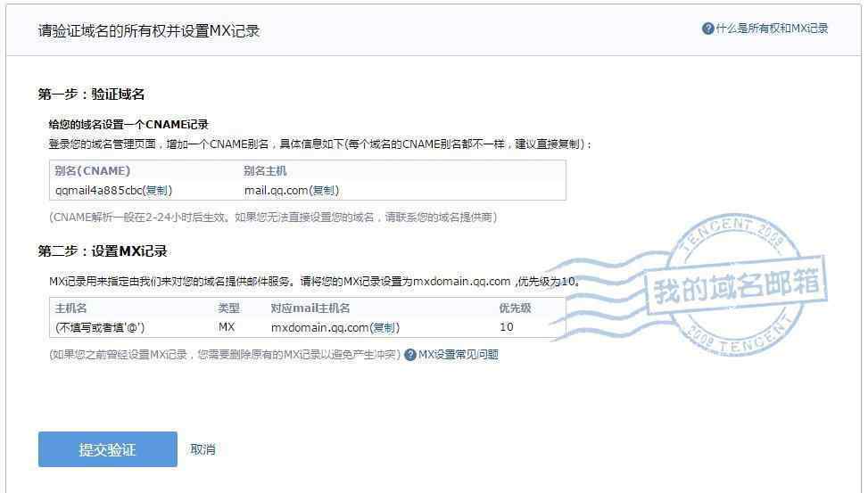Select the 'mxdomain.qq.com' table cell text

coord(320,327)
